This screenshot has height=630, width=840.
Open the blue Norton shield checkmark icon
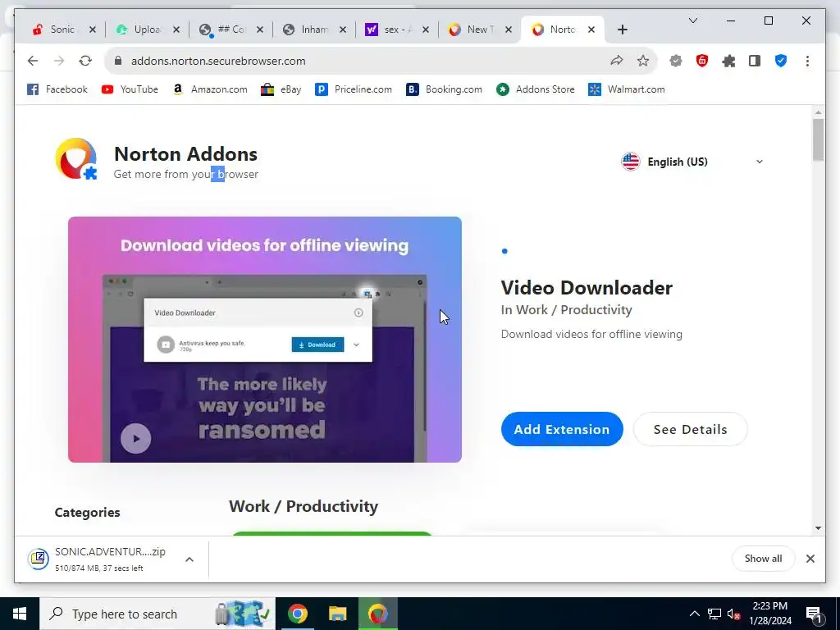[781, 61]
